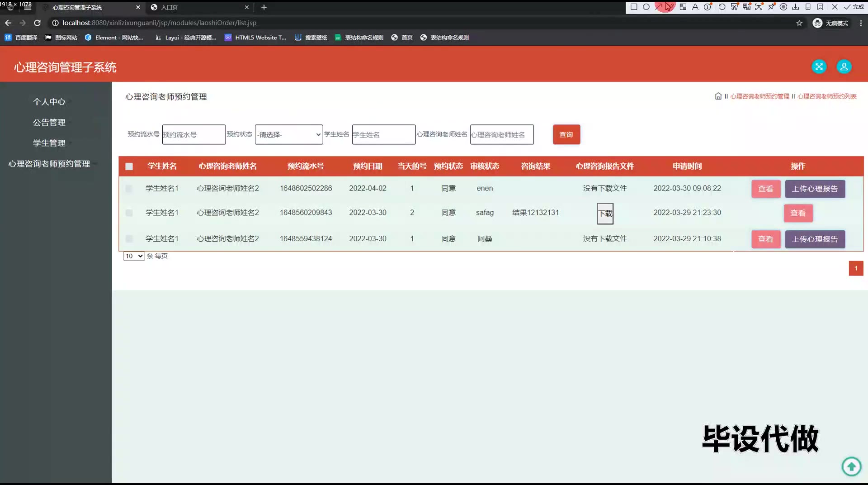The height and width of the screenshot is (485, 868).
Task: Bookmark this page with the star icon
Action: pos(799,23)
